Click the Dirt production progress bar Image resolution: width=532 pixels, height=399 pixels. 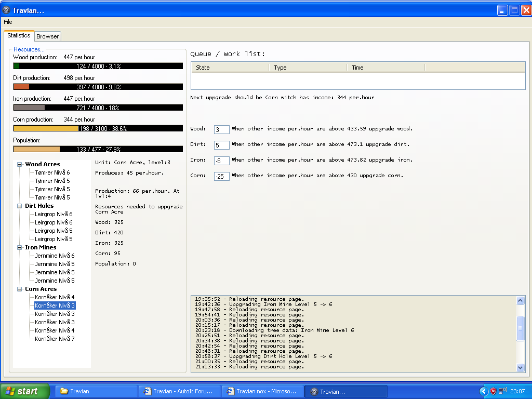tap(98, 87)
